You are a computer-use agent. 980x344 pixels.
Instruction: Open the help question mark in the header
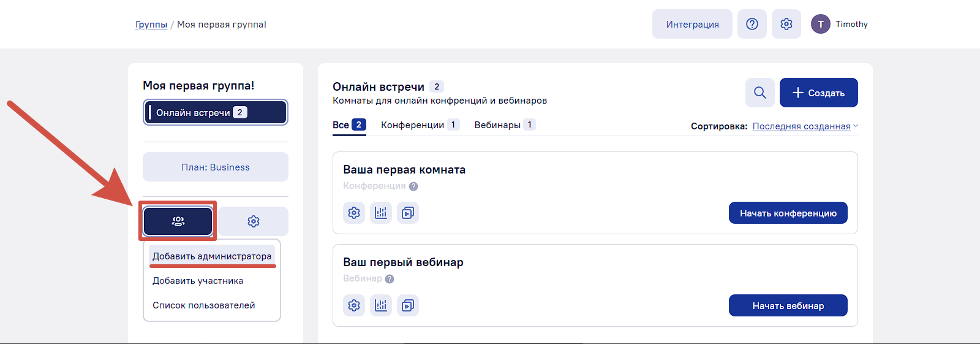point(752,24)
